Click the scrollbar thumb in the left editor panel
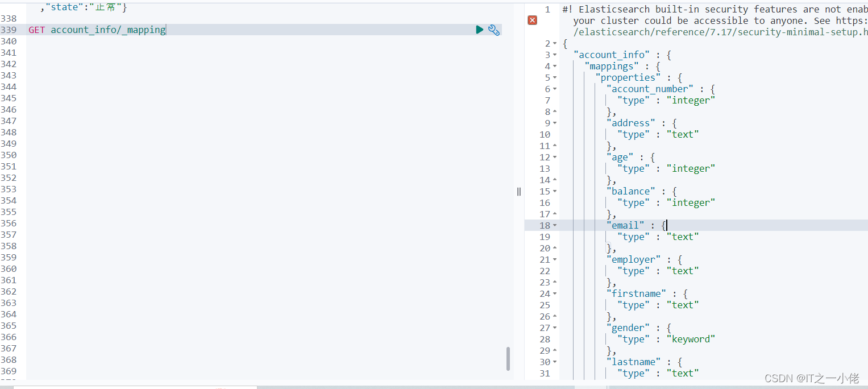The width and height of the screenshot is (868, 389). [508, 358]
